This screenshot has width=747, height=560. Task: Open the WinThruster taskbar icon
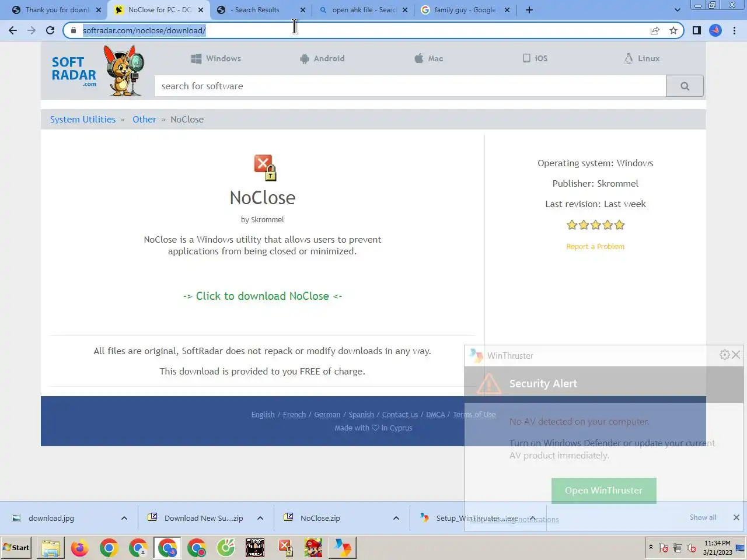coord(343,548)
